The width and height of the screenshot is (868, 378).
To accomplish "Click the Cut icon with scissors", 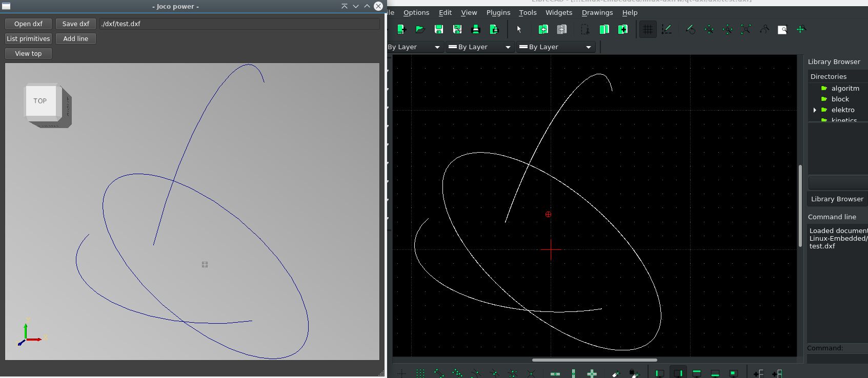I will 585,29.
